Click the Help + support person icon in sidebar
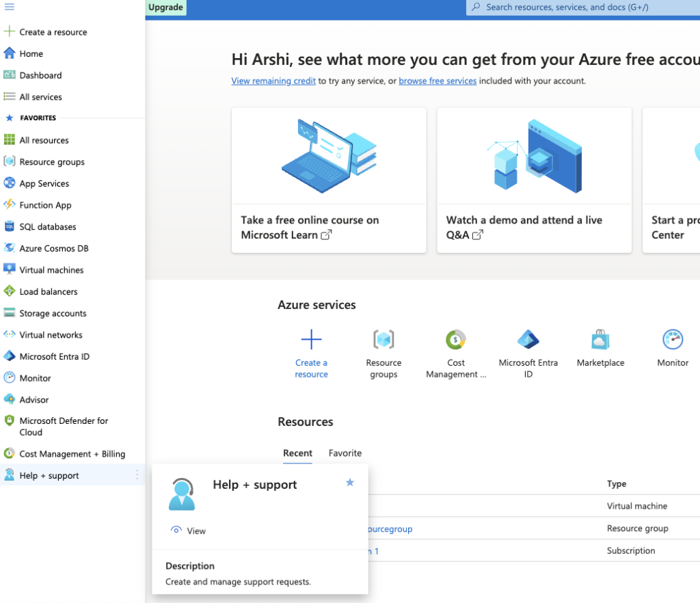 [x=10, y=475]
